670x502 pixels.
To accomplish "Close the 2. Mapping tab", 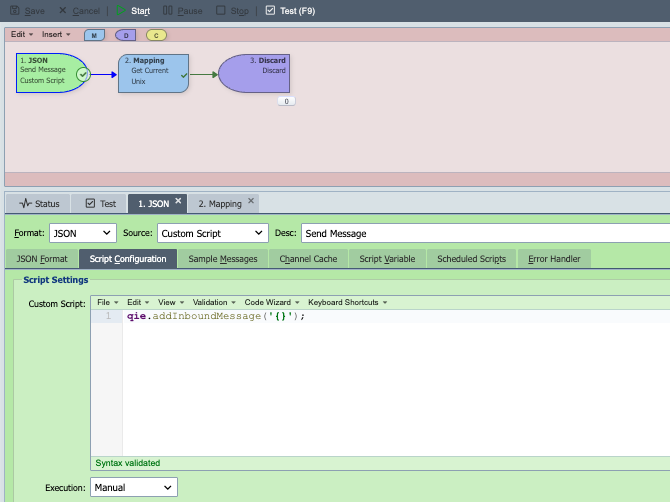I will pos(251,200).
